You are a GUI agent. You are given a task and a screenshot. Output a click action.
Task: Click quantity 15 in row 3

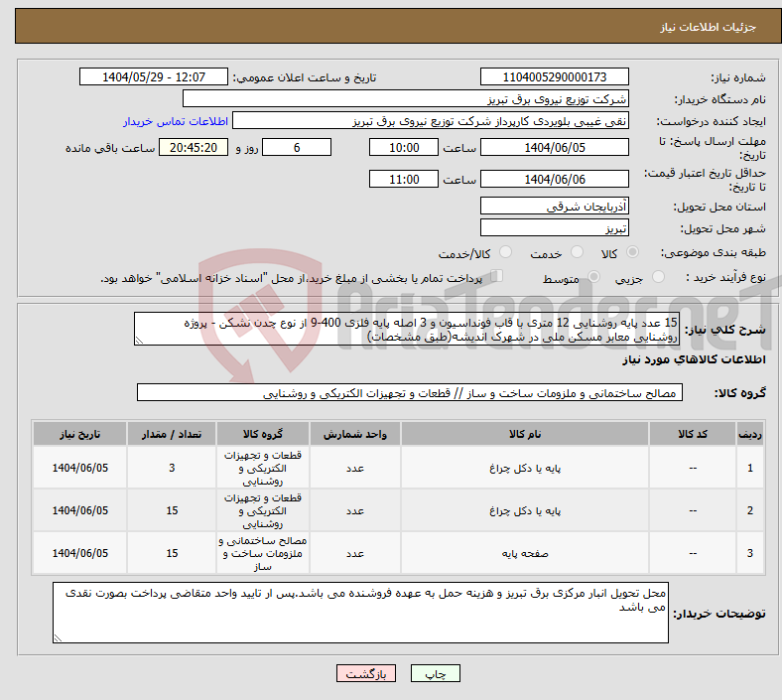coord(172,553)
